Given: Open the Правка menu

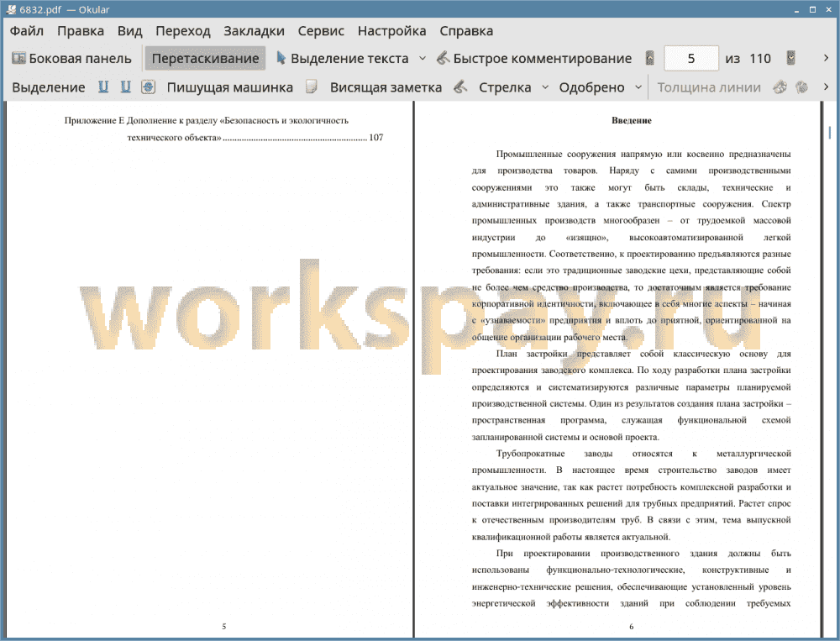Looking at the screenshot, I should (81, 31).
